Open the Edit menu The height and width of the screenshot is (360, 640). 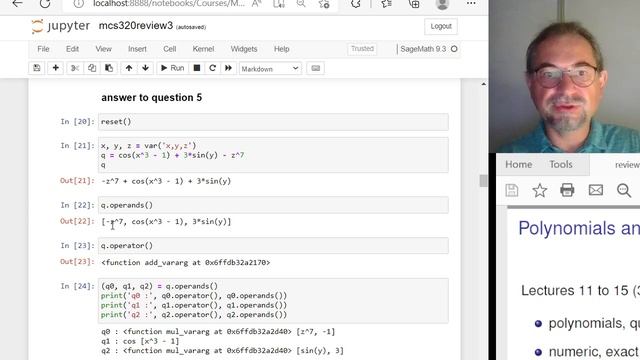(x=72, y=49)
